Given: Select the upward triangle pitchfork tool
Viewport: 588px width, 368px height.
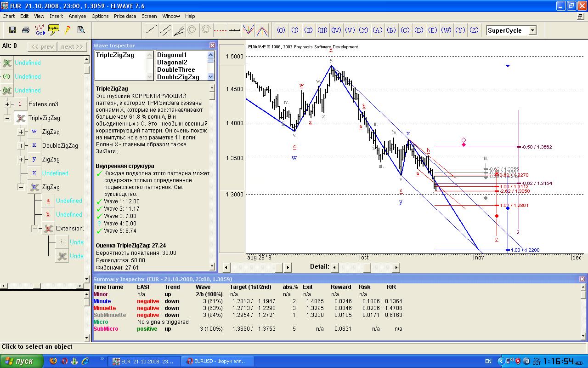Looking at the screenshot, I should (262, 30).
